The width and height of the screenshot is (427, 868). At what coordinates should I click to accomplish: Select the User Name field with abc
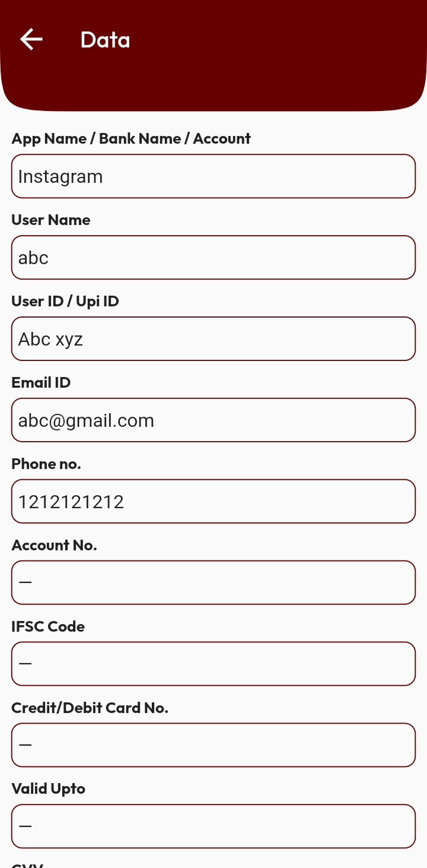tap(213, 258)
